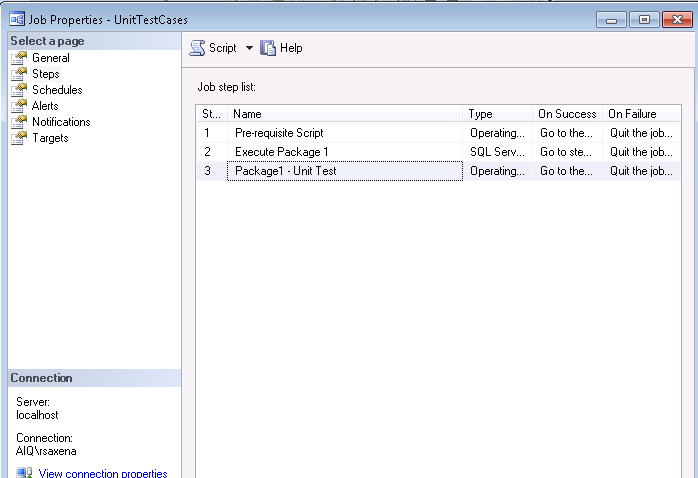Open the Script dropdown arrow
This screenshot has height=478, width=698.
click(x=249, y=48)
